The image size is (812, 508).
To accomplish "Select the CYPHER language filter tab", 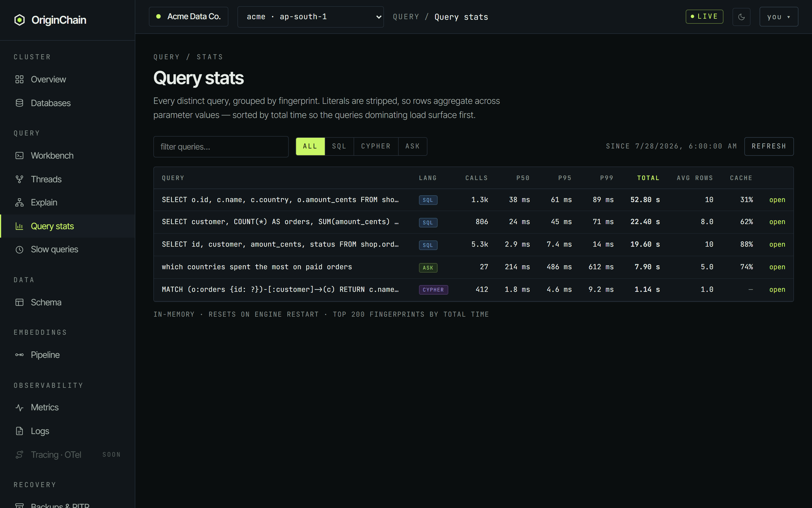I will point(376,146).
